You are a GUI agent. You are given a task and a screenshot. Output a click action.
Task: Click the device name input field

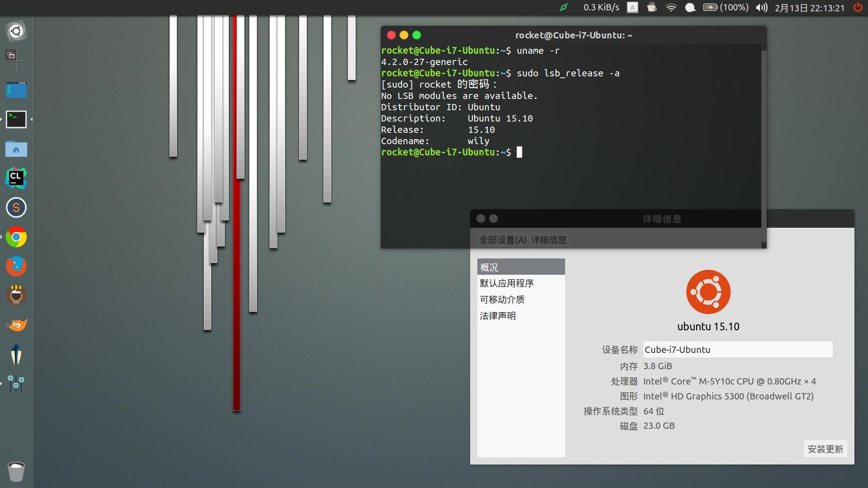point(737,349)
